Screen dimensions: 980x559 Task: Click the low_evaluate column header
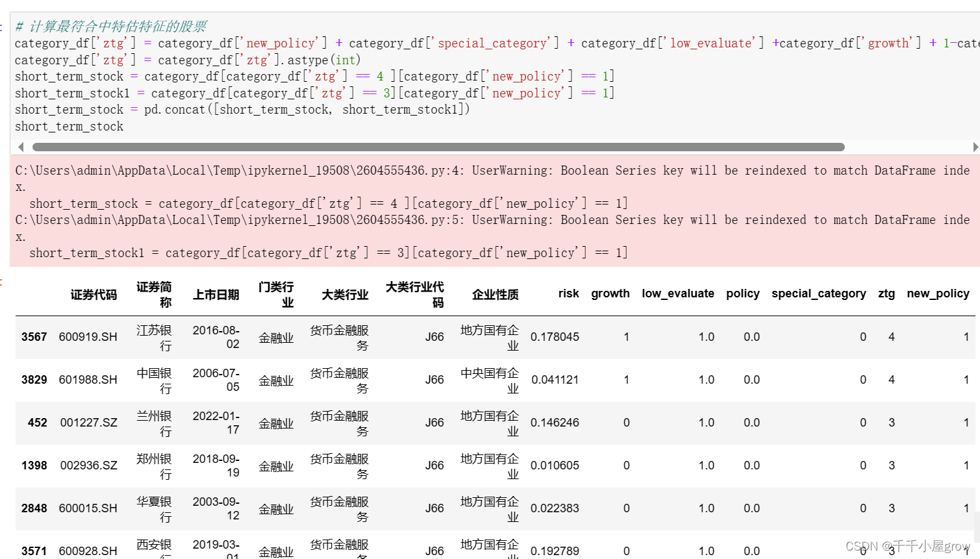point(678,293)
